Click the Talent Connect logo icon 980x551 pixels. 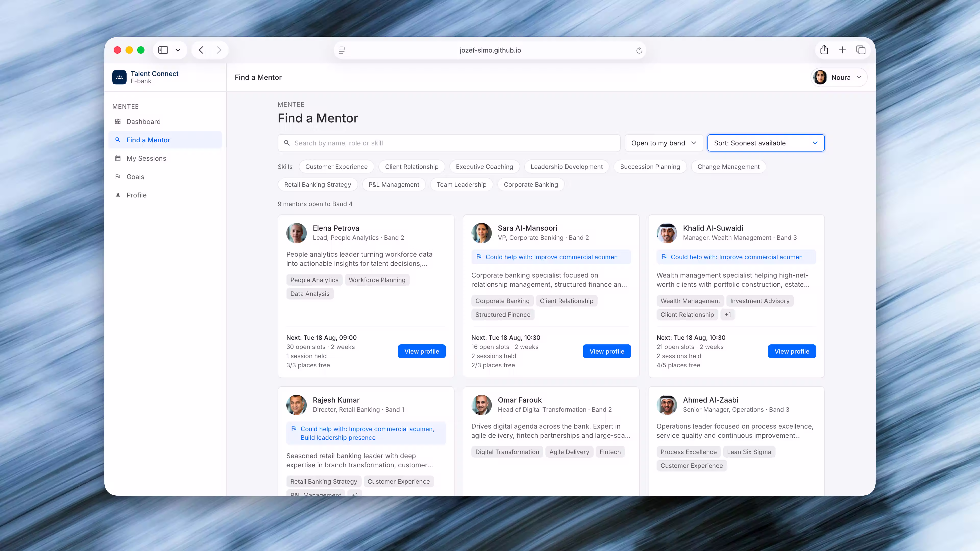119,77
